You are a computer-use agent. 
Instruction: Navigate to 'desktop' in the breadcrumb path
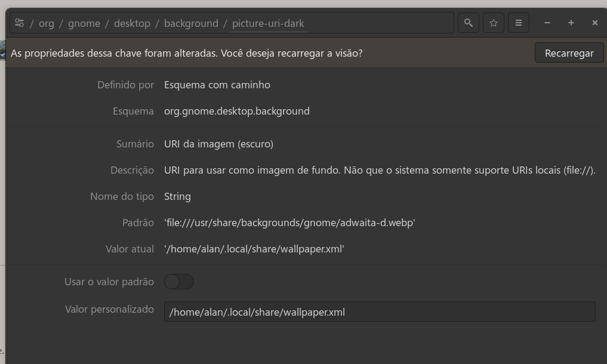click(x=132, y=23)
